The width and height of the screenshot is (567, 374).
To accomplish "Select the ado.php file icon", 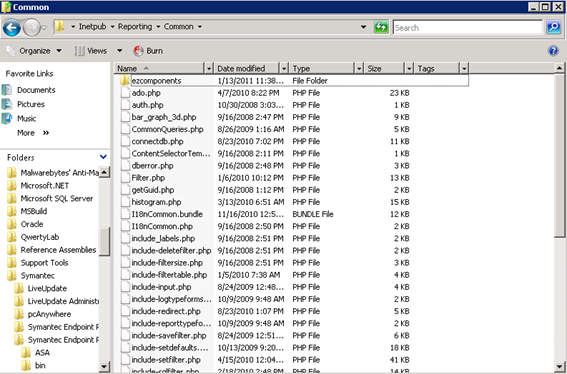I will 125,93.
